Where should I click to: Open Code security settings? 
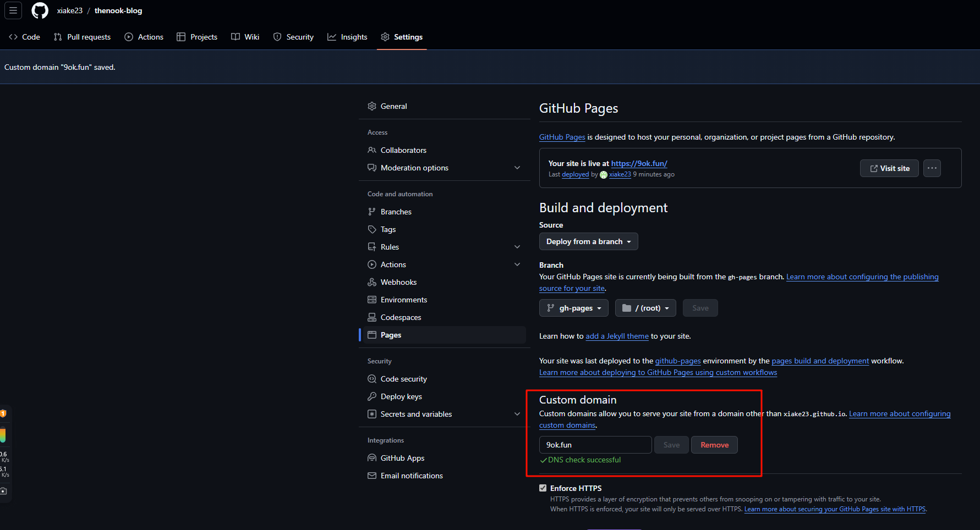[445, 379]
